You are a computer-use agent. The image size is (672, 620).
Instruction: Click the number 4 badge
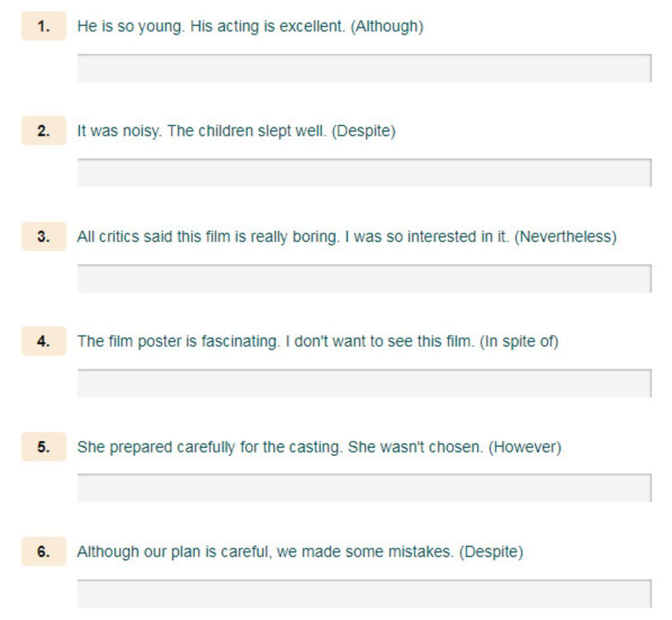click(x=44, y=341)
